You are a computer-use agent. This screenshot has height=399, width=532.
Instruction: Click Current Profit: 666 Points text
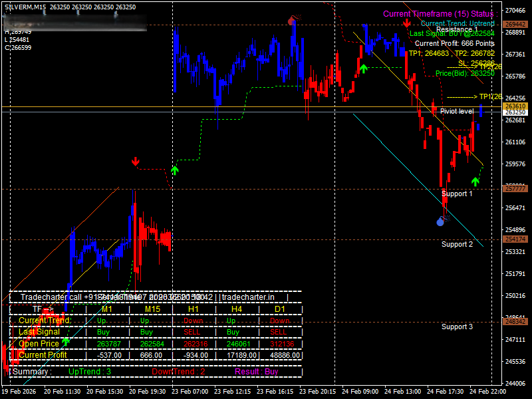(455, 43)
